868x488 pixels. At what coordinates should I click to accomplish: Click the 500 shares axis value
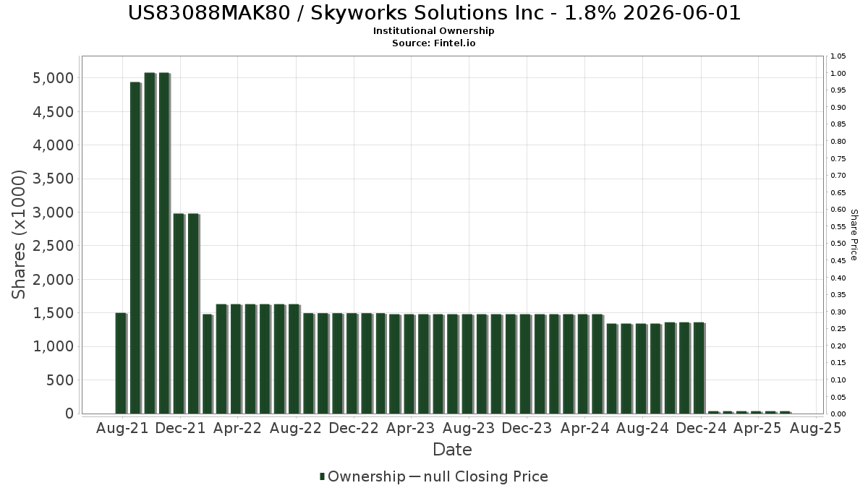[60, 380]
